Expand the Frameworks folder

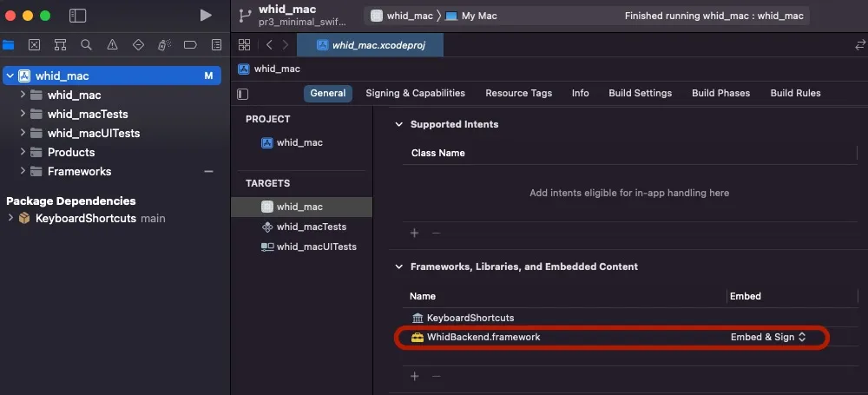coord(23,171)
